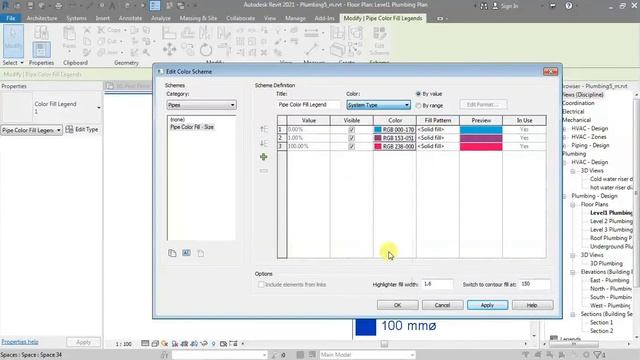Switch to the Manage ribbon tab
640x360 pixels.
(295, 18)
